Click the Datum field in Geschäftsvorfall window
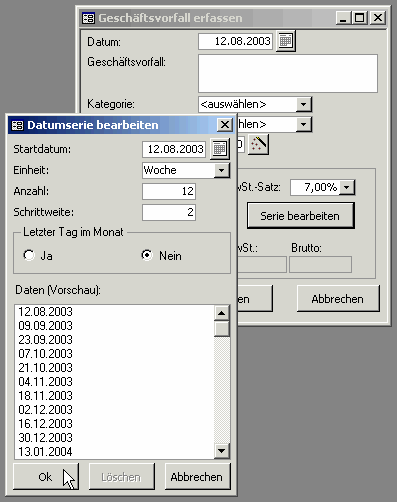397x502 pixels. pos(236,41)
